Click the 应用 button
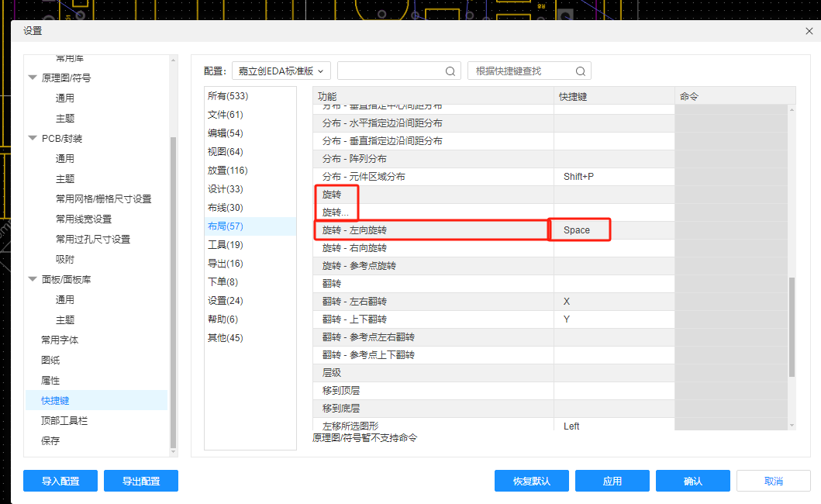This screenshot has height=504, width=821. tap(612, 481)
